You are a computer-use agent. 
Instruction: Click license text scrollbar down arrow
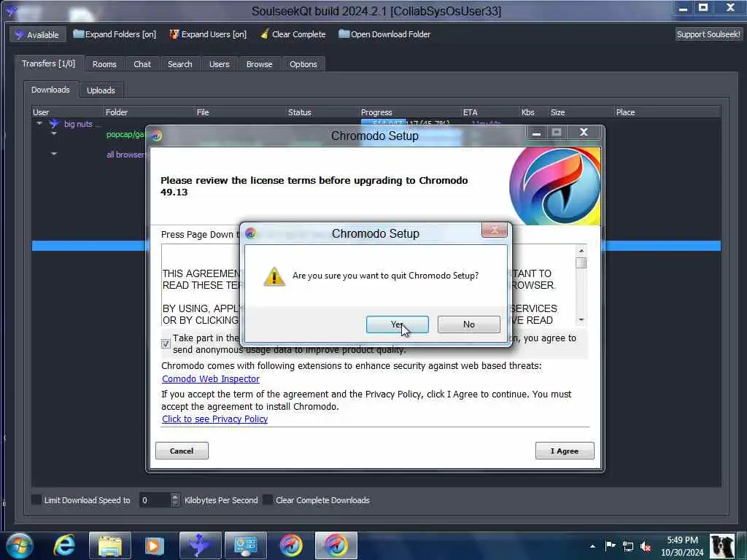coord(581,320)
